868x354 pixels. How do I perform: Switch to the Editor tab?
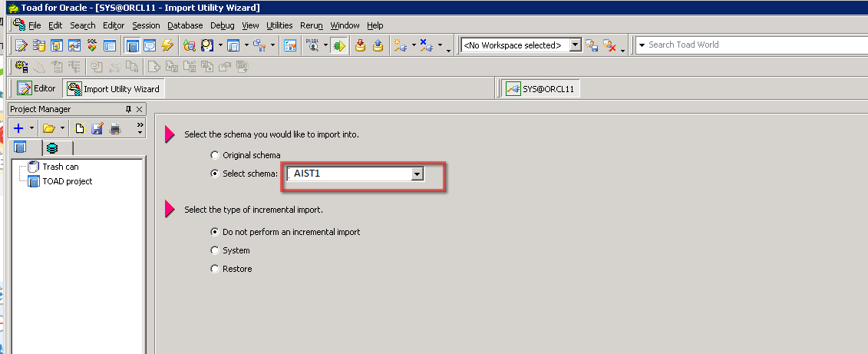pos(36,89)
